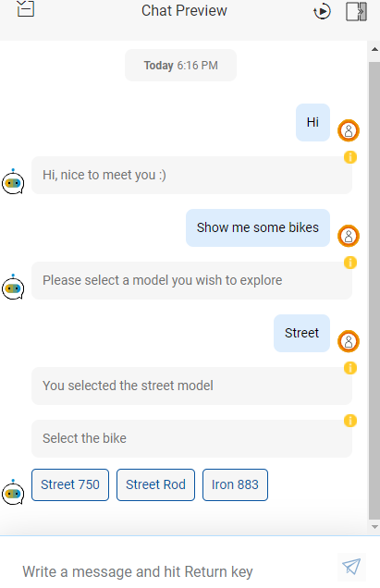Viewport: 380px width, 588px height.
Task: Click the send message paper plane icon
Action: pos(351,566)
